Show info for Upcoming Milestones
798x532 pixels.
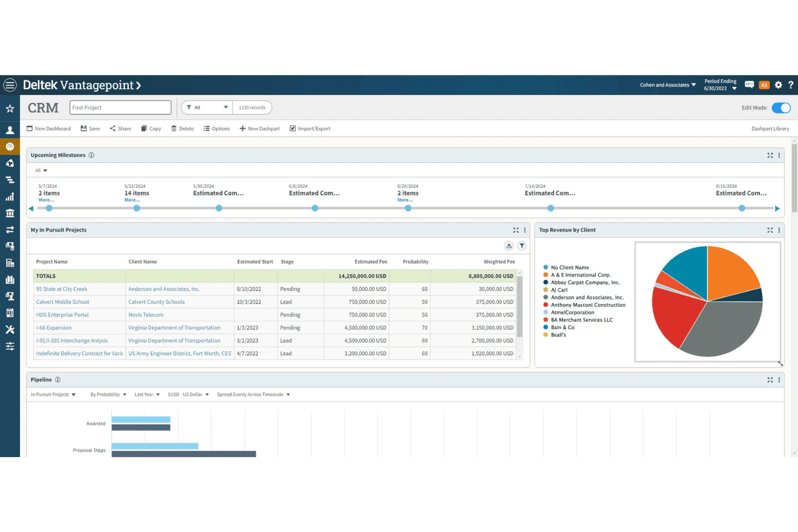click(92, 155)
